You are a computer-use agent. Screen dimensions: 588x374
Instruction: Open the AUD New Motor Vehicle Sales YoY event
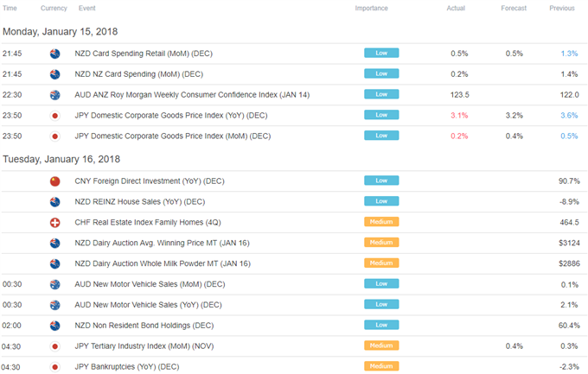point(148,305)
